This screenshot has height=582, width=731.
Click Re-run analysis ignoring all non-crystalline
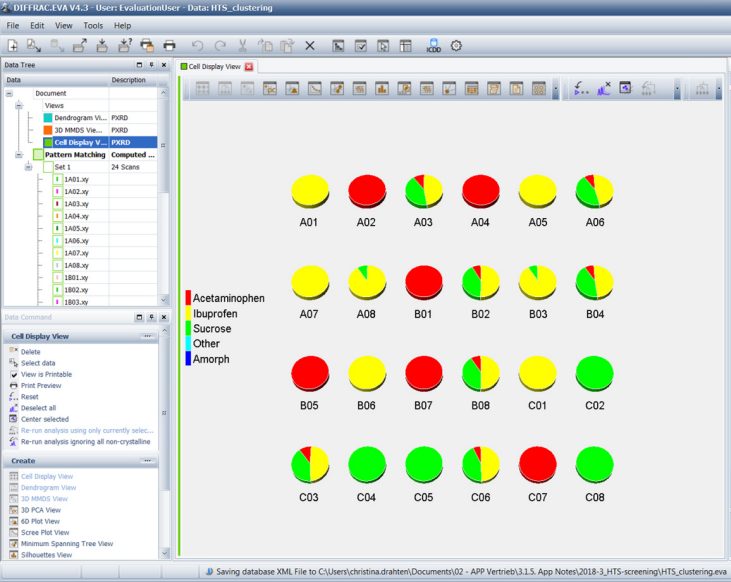point(87,441)
